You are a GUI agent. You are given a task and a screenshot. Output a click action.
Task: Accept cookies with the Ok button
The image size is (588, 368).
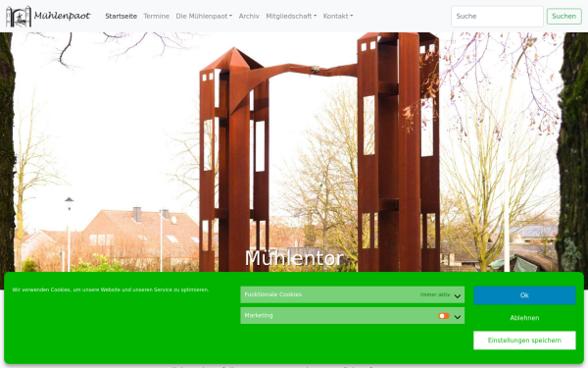[524, 295]
